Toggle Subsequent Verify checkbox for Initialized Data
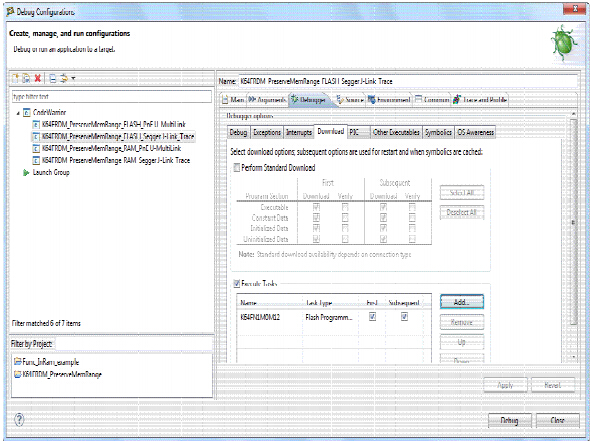 pyautogui.click(x=412, y=228)
